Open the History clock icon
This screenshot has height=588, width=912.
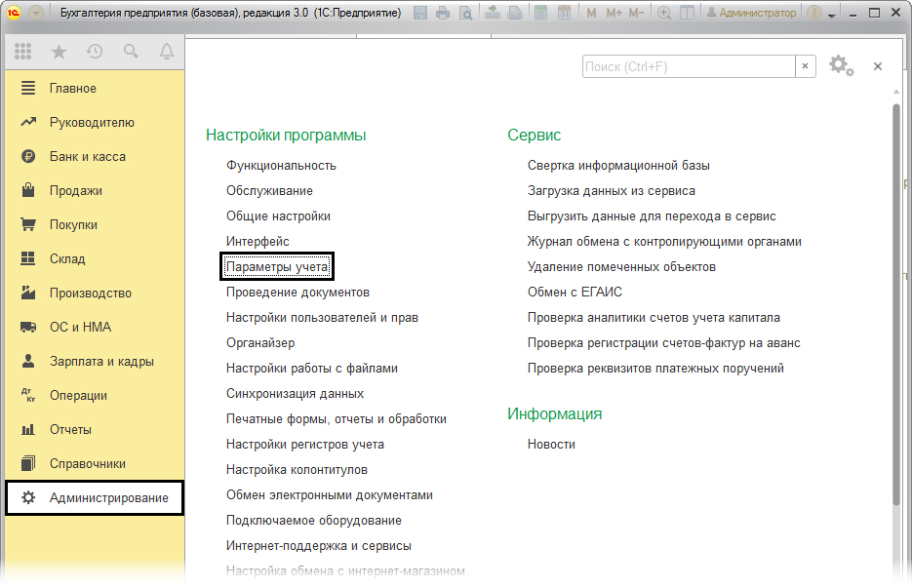[95, 52]
